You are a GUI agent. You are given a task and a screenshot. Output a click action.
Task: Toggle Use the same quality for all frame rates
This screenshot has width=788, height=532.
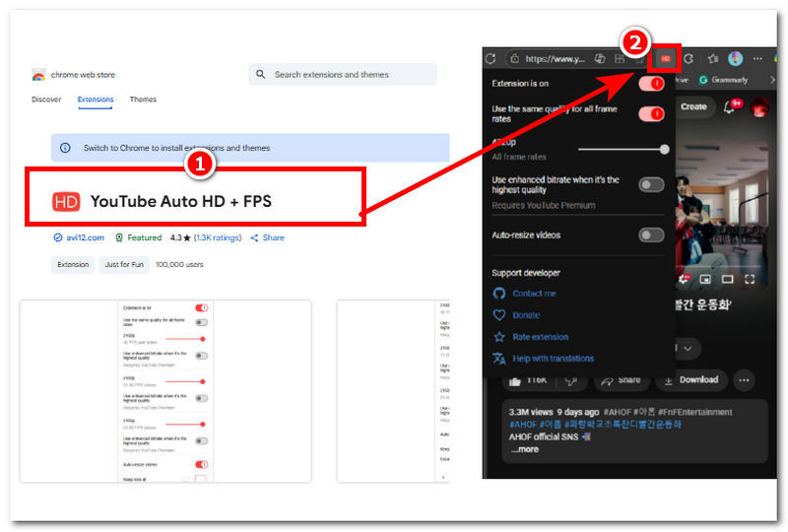click(x=651, y=114)
